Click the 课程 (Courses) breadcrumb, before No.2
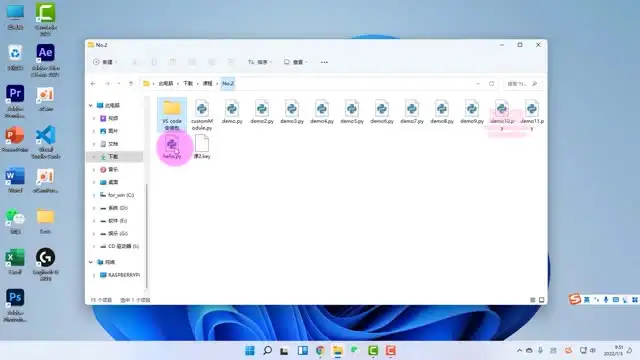Screen dimensions: 640x360 [x=208, y=84]
